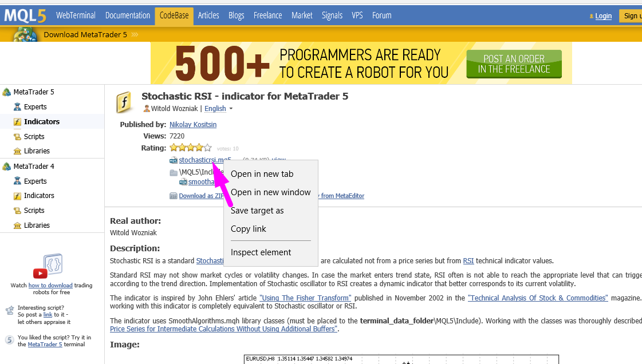Open Price Series for Intermediate Calculations link
The height and width of the screenshot is (364, 642).
click(x=223, y=329)
